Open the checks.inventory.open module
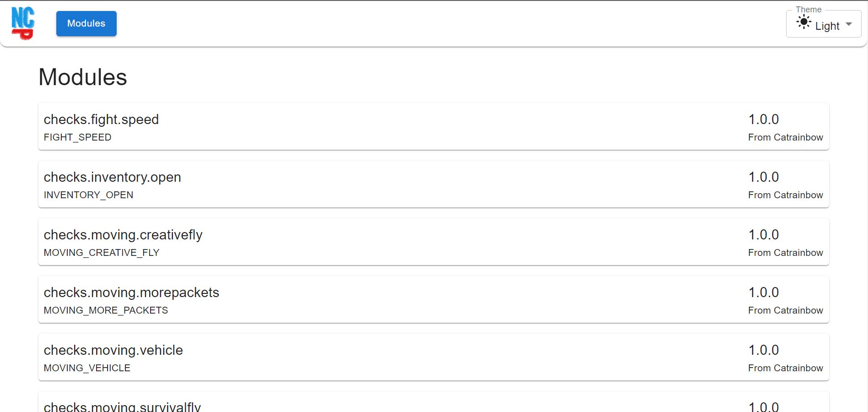This screenshot has width=868, height=412. click(434, 184)
